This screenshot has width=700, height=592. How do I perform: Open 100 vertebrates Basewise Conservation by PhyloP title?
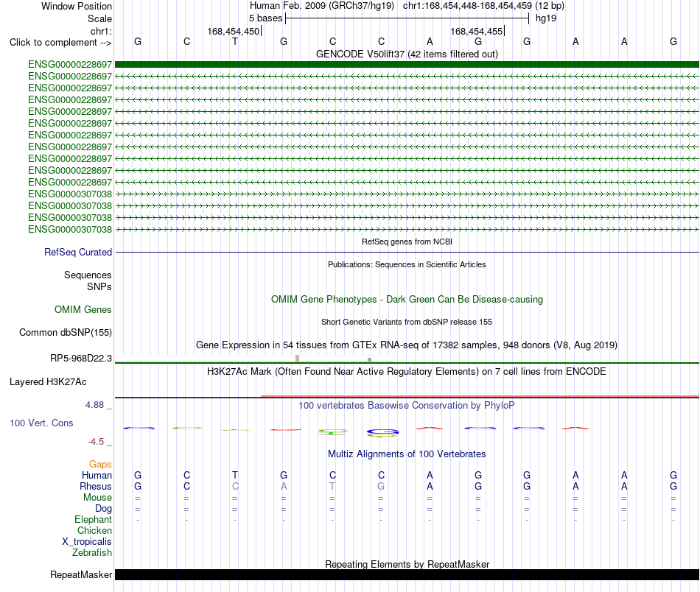pyautogui.click(x=407, y=406)
